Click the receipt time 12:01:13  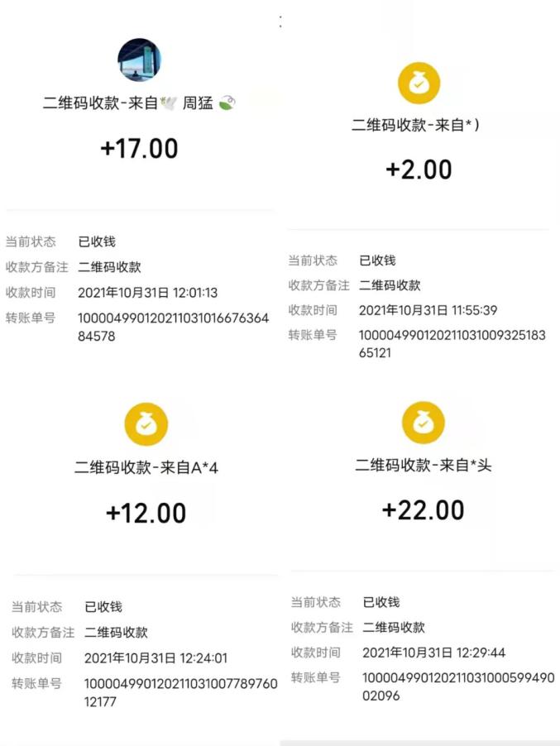click(x=148, y=293)
